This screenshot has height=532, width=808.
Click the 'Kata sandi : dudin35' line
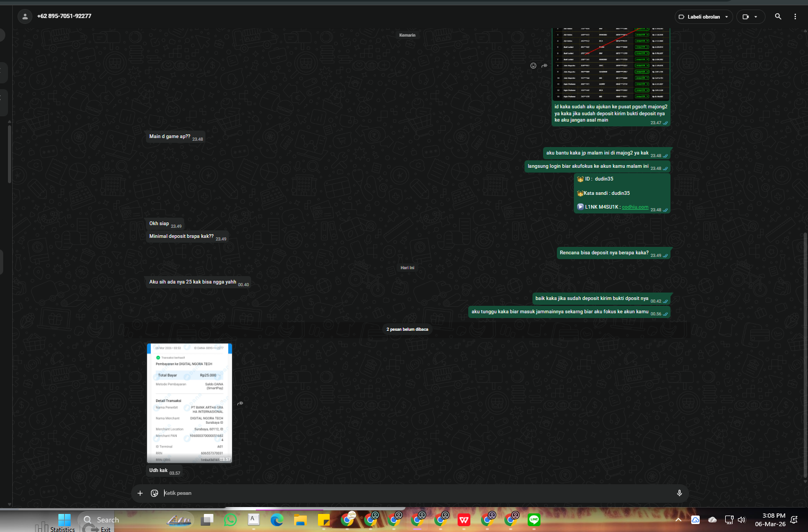point(603,193)
